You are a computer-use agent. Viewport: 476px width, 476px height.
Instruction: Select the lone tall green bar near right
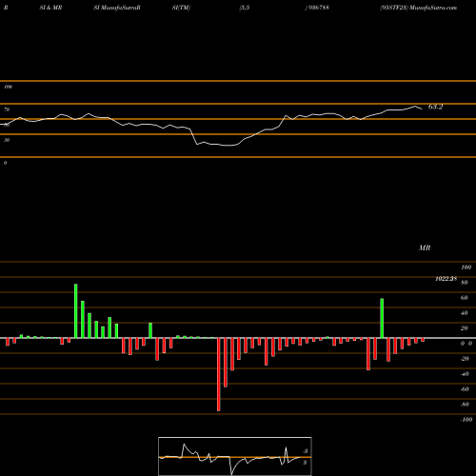click(382, 318)
